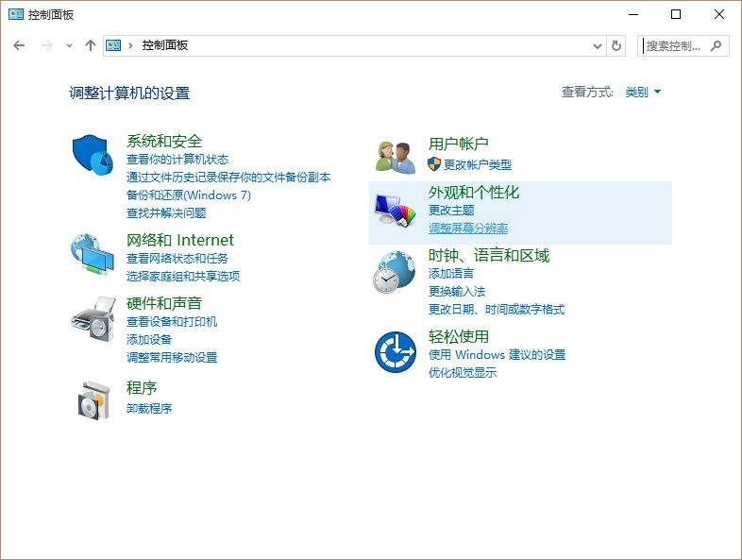Click the System and Security shield icon

coord(93,154)
